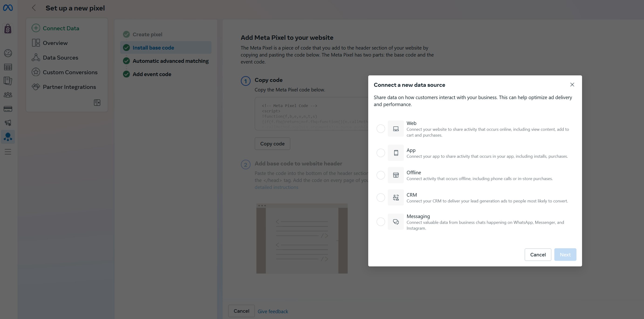Select the Web radio button
The height and width of the screenshot is (319, 644).
(x=381, y=129)
